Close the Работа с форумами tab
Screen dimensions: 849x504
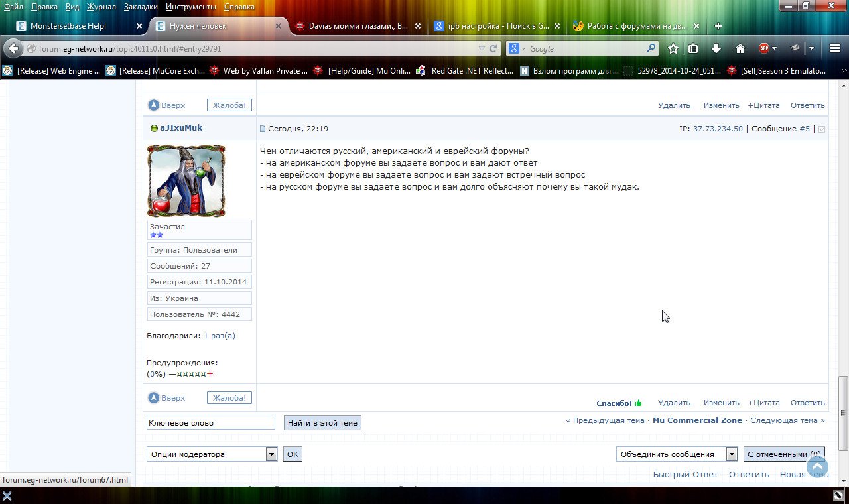[696, 26]
